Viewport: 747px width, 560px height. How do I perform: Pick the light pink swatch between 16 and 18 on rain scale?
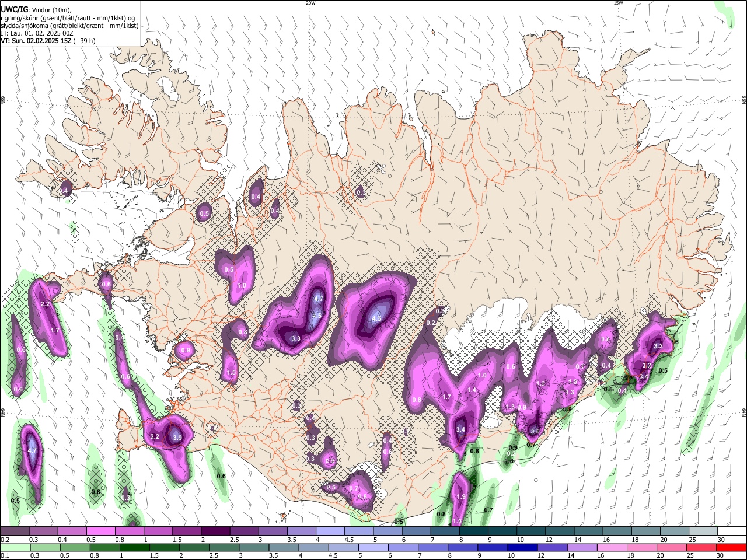click(x=612, y=547)
